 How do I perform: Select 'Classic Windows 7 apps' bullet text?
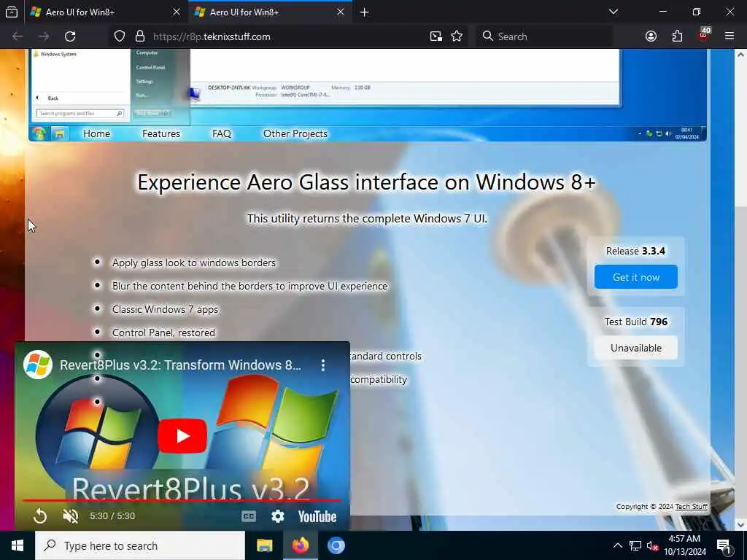pyautogui.click(x=165, y=309)
